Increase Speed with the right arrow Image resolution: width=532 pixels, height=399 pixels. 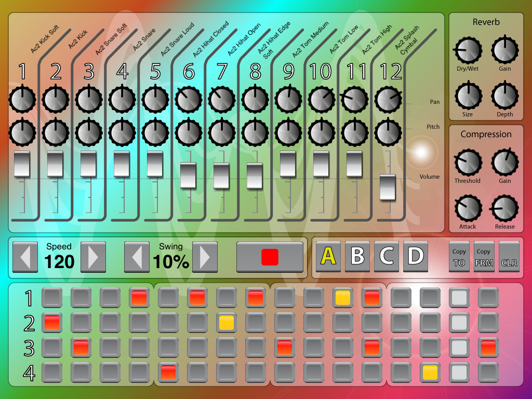coord(94,257)
